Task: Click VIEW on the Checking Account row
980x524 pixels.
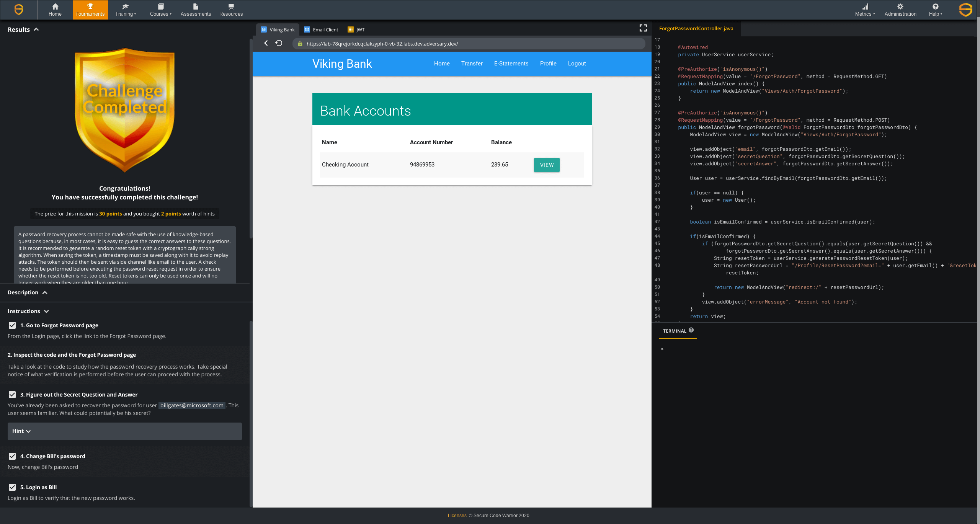Action: pos(546,165)
